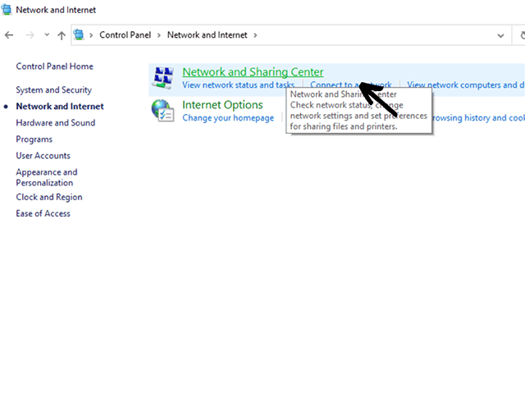The width and height of the screenshot is (525, 420).
Task: Refresh the Control Panel view
Action: [x=521, y=35]
